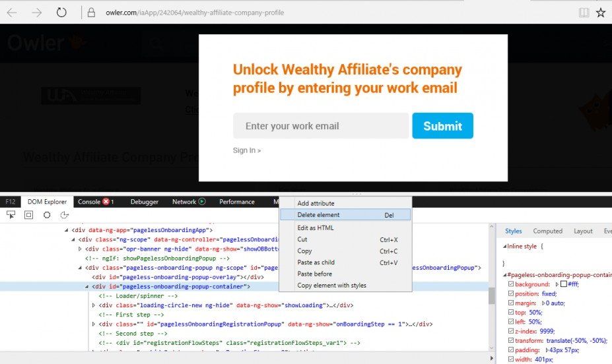
Task: Go back with the browser back arrow
Action: [12, 13]
